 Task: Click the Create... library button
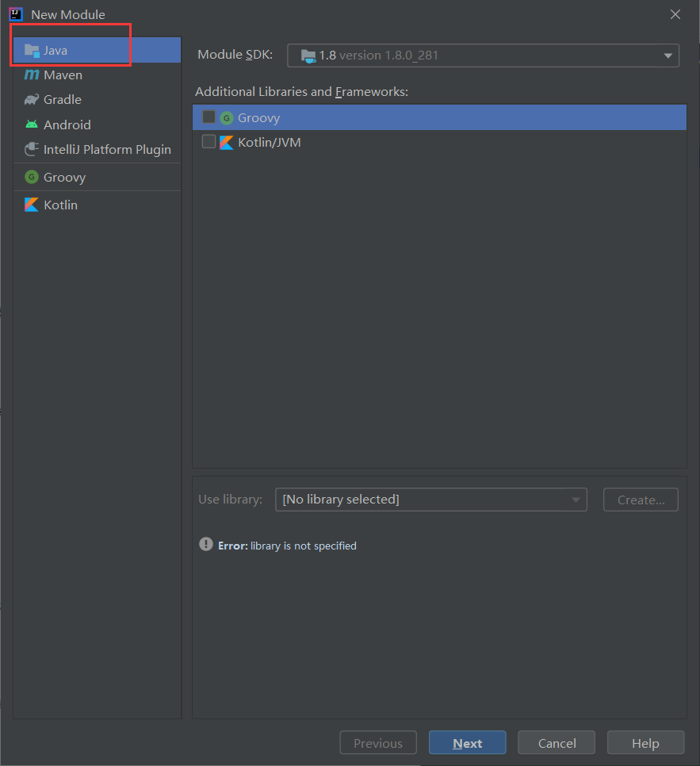click(x=641, y=500)
